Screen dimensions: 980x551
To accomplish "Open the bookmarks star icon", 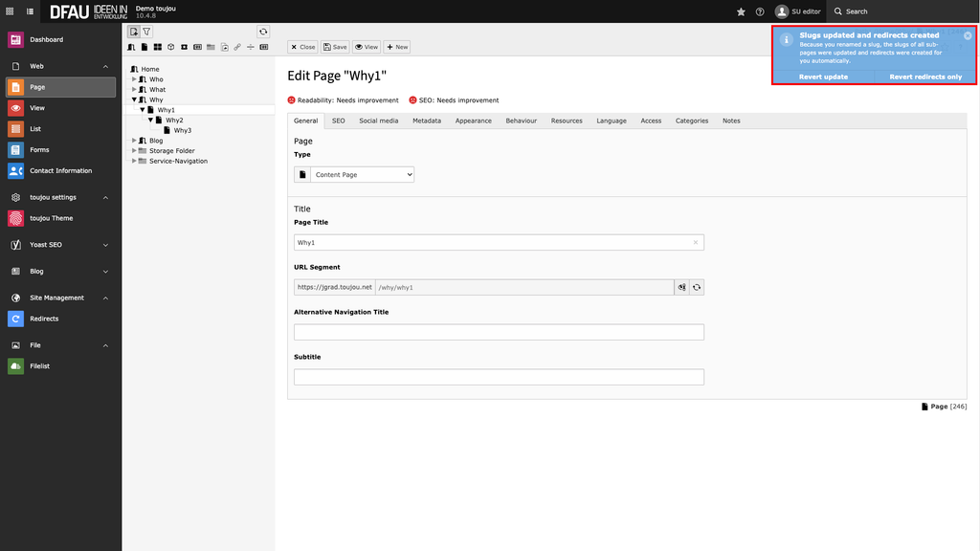I will [x=741, y=11].
